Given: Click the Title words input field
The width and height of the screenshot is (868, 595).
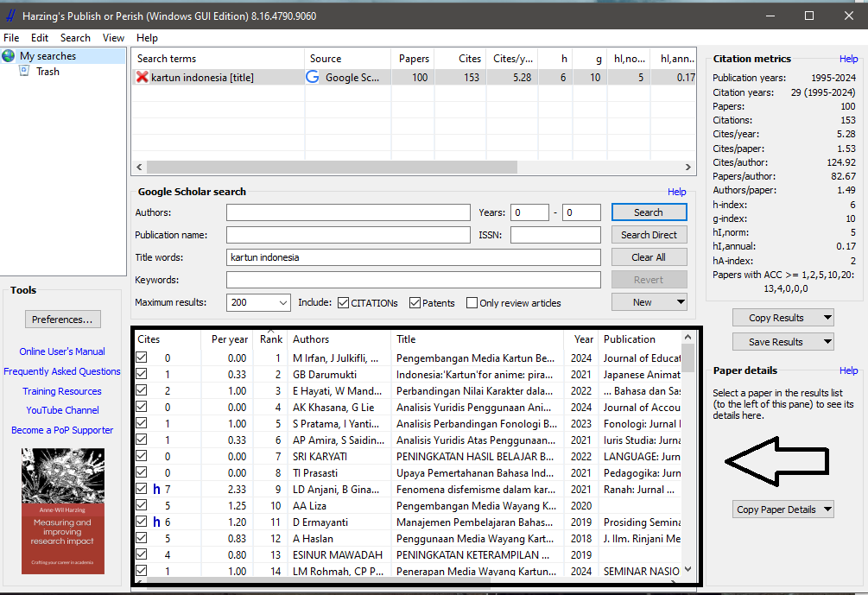Looking at the screenshot, I should coord(414,257).
